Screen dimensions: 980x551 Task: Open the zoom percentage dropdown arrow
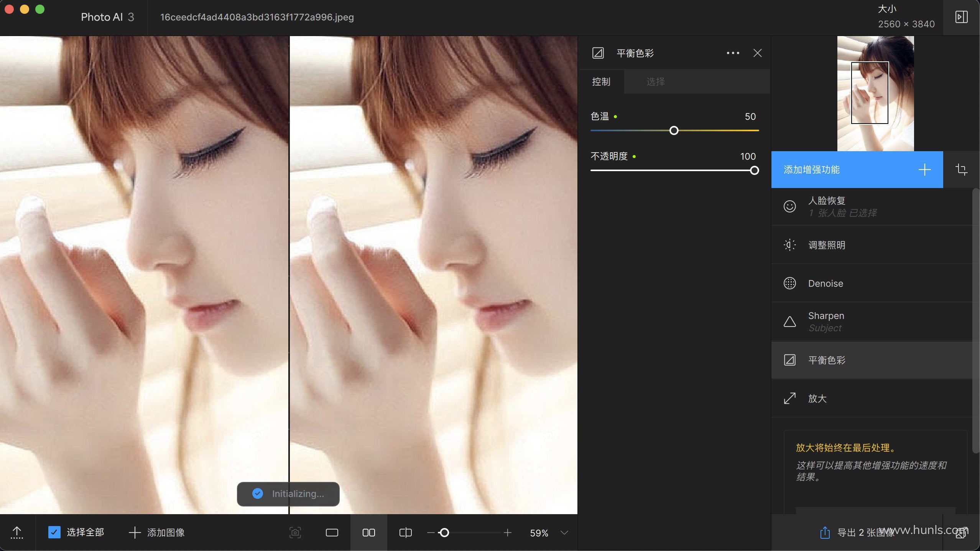tap(564, 533)
